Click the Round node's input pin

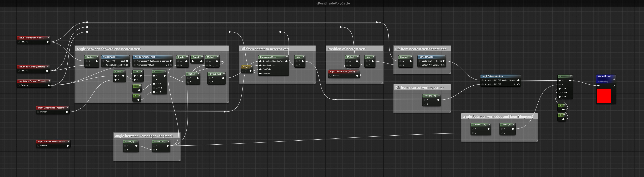point(192,61)
